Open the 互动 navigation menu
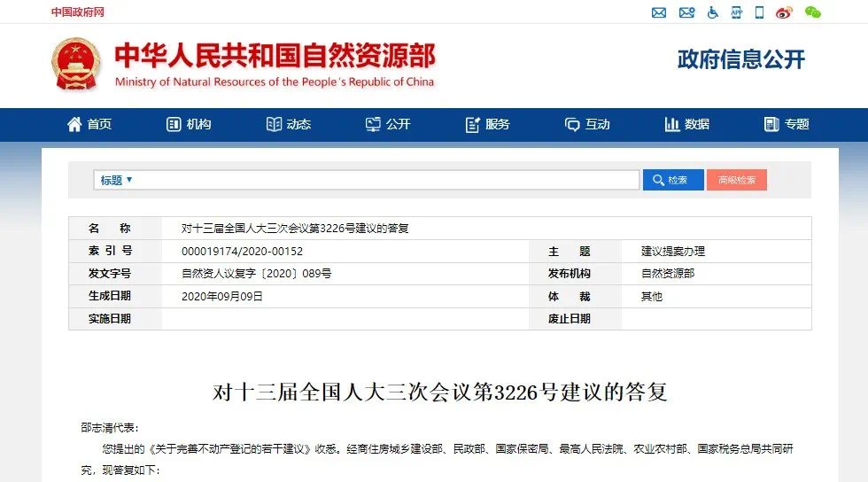The image size is (868, 482). point(586,124)
